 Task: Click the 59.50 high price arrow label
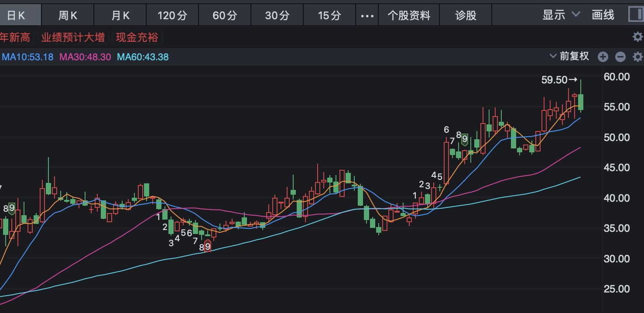tap(559, 80)
